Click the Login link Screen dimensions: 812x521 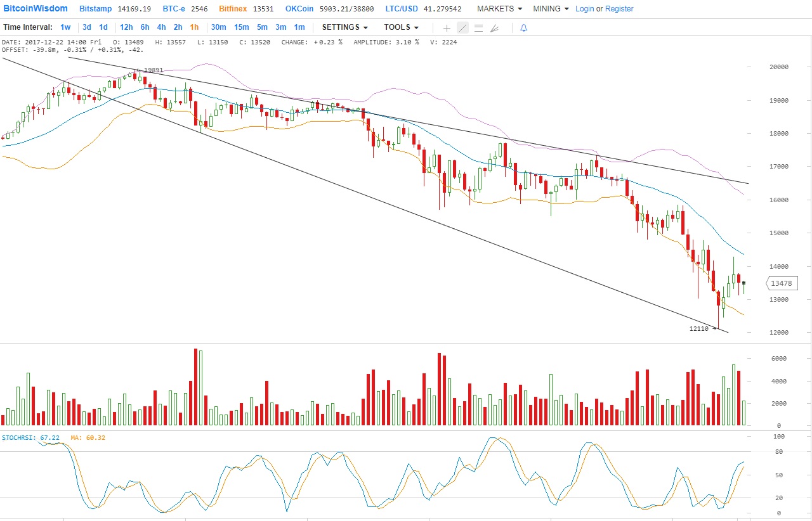tap(585, 9)
